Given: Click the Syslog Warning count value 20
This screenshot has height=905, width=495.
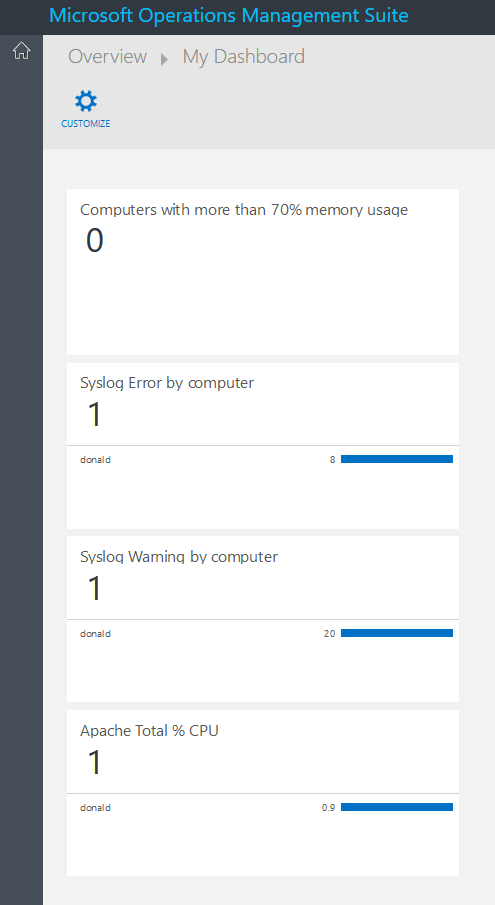Looking at the screenshot, I should point(329,634).
